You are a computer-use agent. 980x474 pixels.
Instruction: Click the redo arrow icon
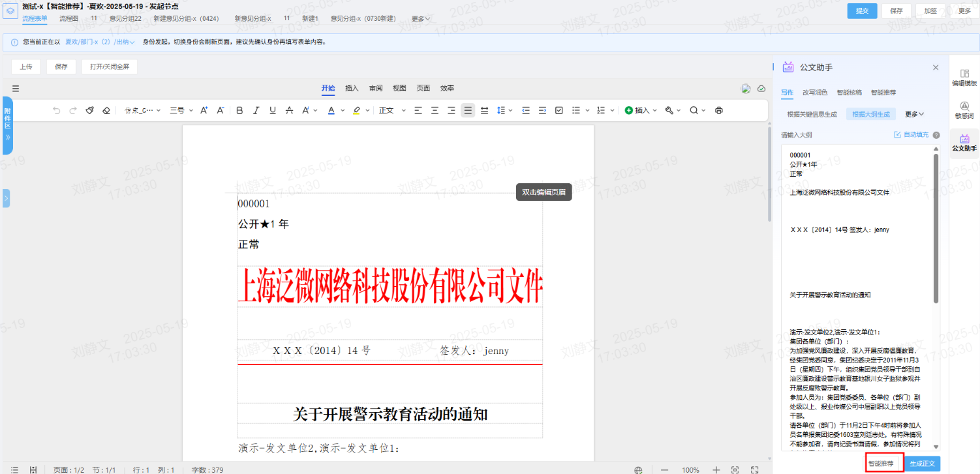[73, 110]
